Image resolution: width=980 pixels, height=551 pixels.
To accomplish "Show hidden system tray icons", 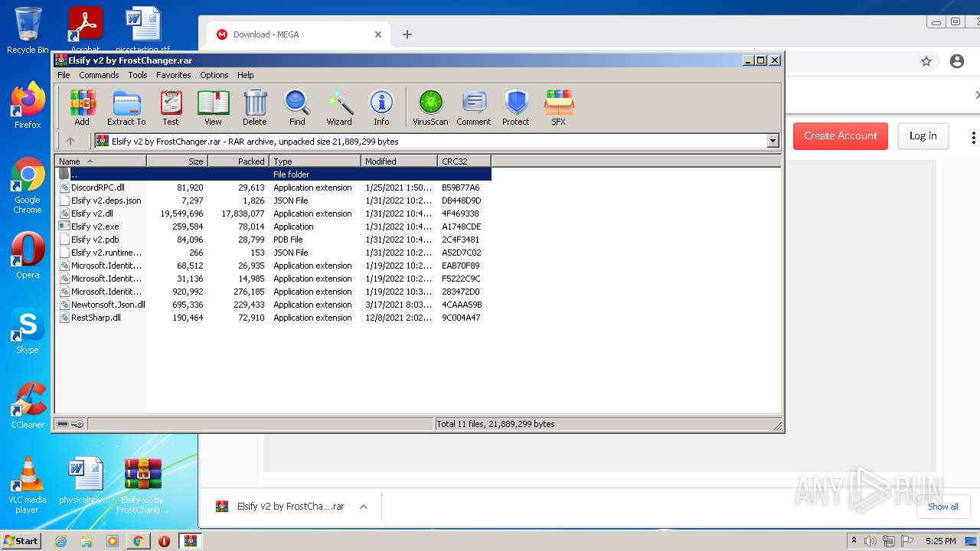I will (x=854, y=541).
